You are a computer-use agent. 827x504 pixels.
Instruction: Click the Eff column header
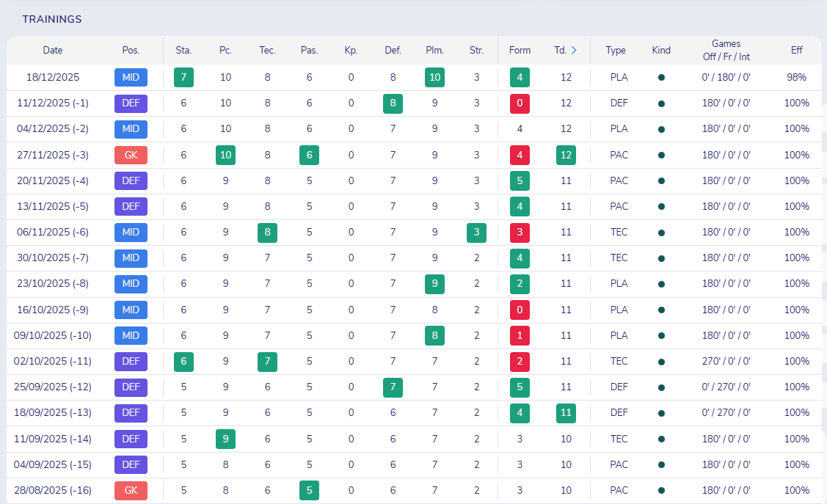coord(796,50)
